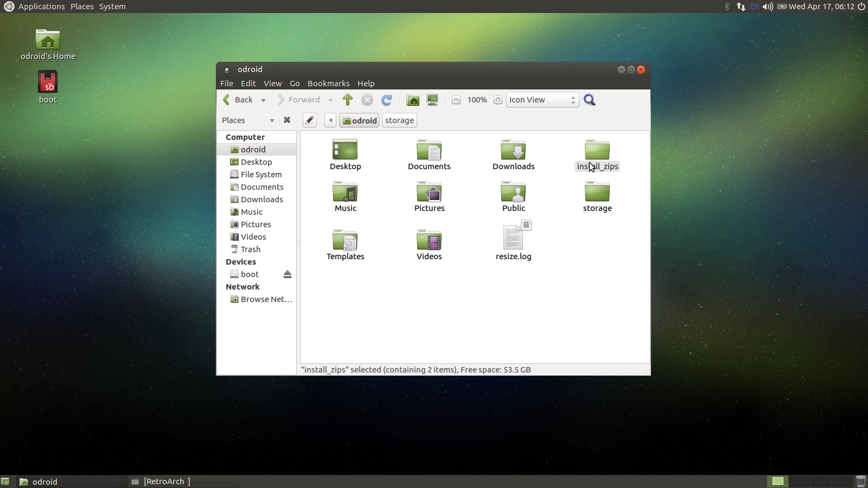The width and height of the screenshot is (868, 488).
Task: Expand the Back history dropdown arrow
Action: tap(263, 100)
